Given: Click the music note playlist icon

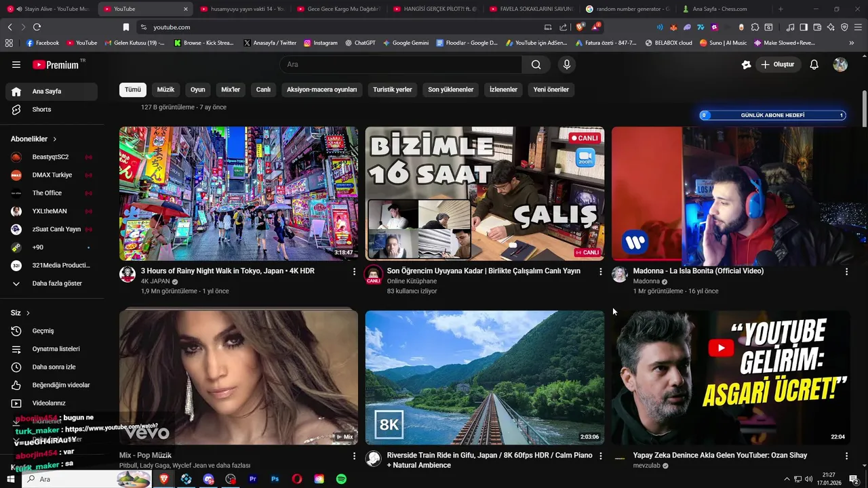Looking at the screenshot, I should coord(790,27).
